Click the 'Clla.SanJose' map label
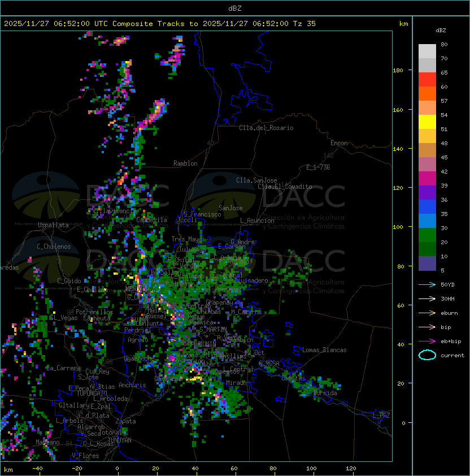470x476 pixels. click(x=256, y=180)
